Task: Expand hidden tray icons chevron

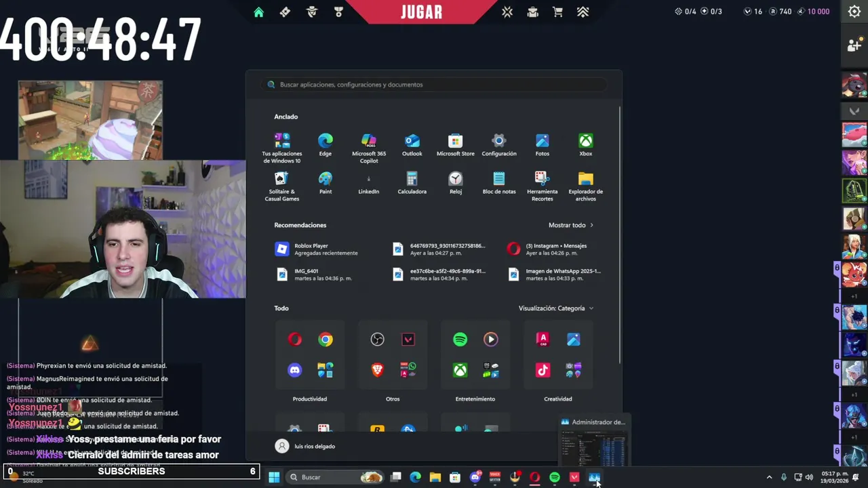Action: pos(769,477)
